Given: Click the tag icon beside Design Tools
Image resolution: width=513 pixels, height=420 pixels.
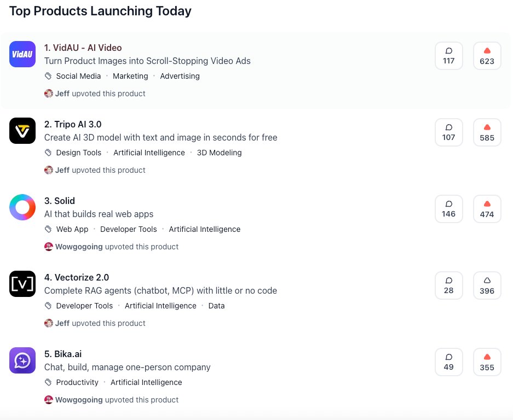Looking at the screenshot, I should pyautogui.click(x=48, y=153).
